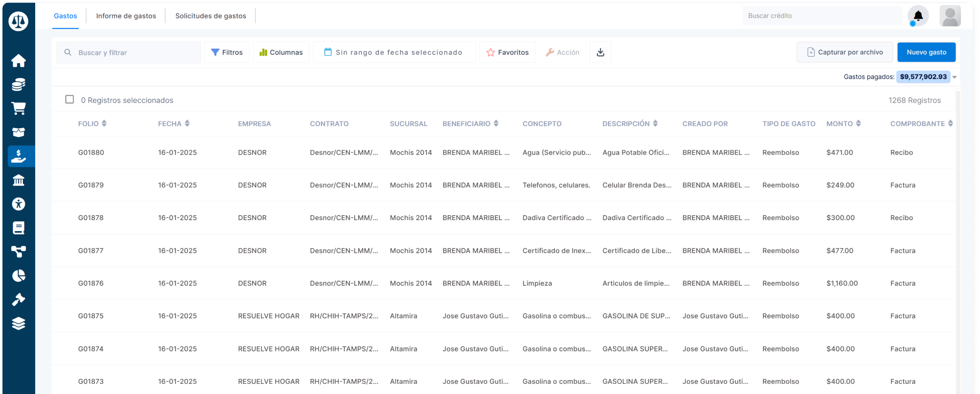Viewport: 980px width, 394px height.
Task: Toggle the select all records checkbox
Action: click(70, 99)
